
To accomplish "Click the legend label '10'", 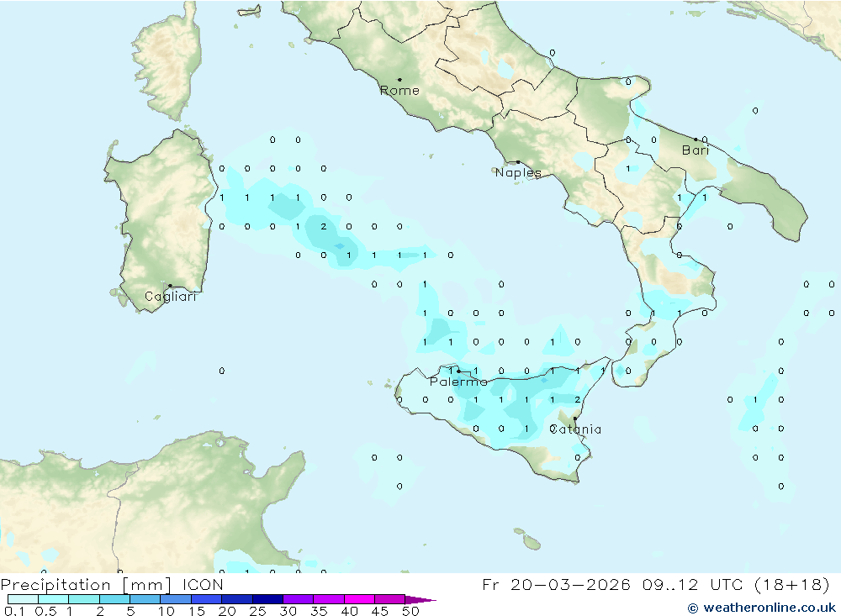I will click(167, 611).
